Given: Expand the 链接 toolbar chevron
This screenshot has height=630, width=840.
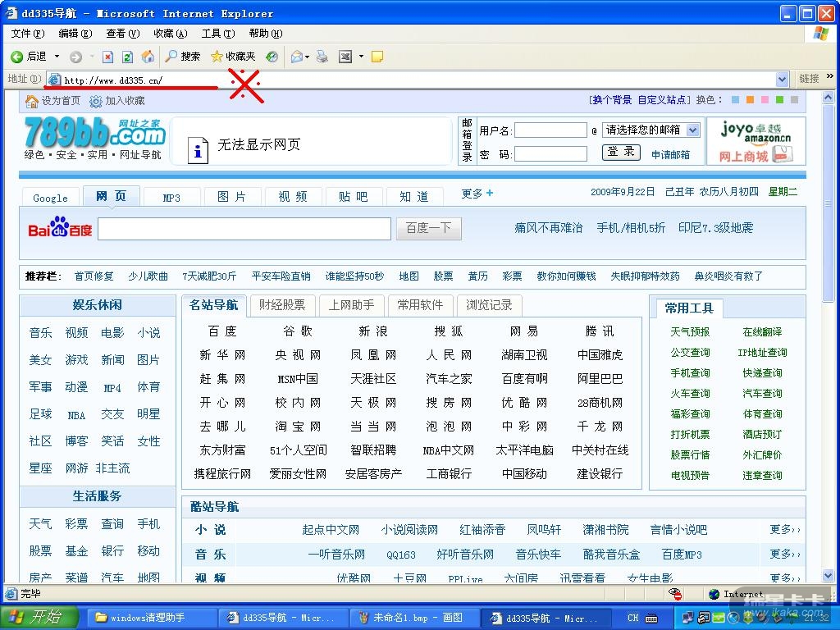Looking at the screenshot, I should pyautogui.click(x=830, y=76).
